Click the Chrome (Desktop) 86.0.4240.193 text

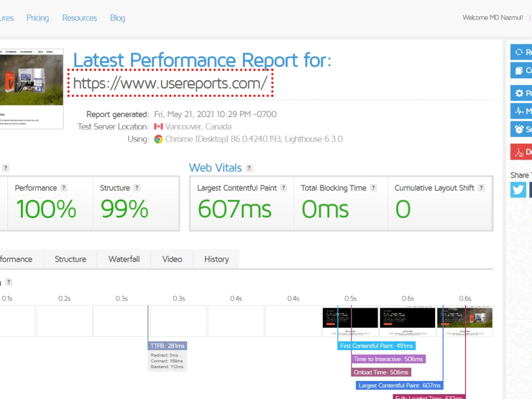tap(223, 139)
